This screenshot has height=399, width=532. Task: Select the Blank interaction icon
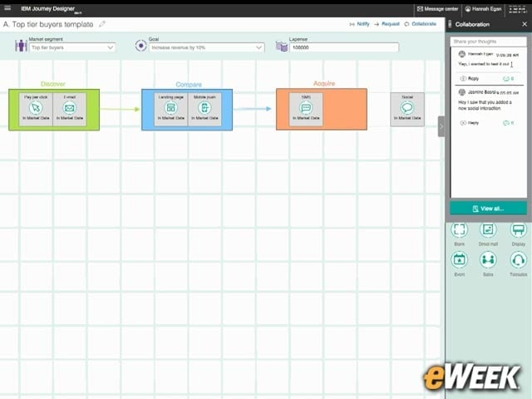pos(459,229)
